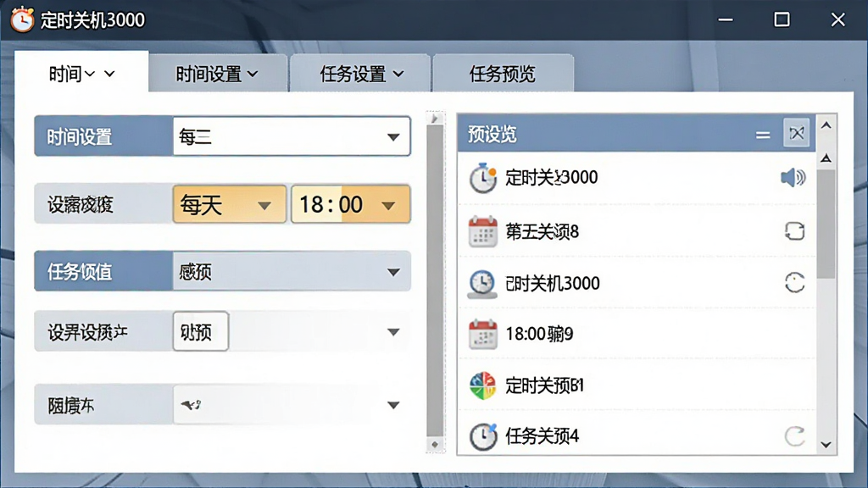Image resolution: width=868 pixels, height=488 pixels.
Task: Click the top arrow of middle vertical scrollbar
Action: pos(435,119)
